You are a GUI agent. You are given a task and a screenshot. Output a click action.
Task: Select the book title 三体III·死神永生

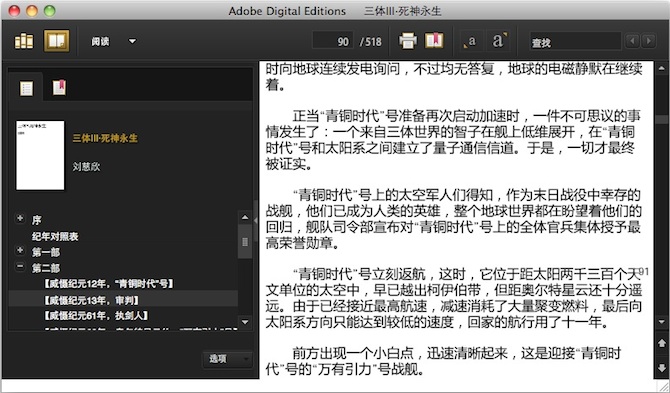(x=105, y=138)
